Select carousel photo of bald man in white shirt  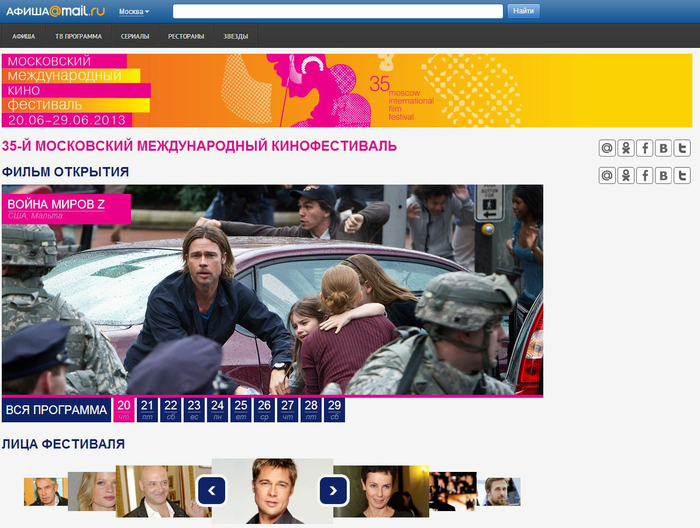156,491
